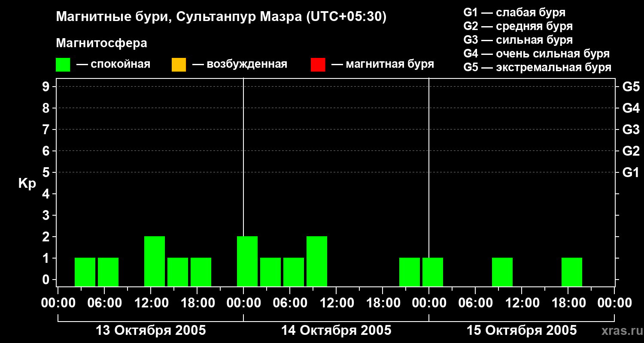Click the legend text '— спокойная'
Image resolution: width=644 pixels, height=343 pixels.
(x=113, y=65)
